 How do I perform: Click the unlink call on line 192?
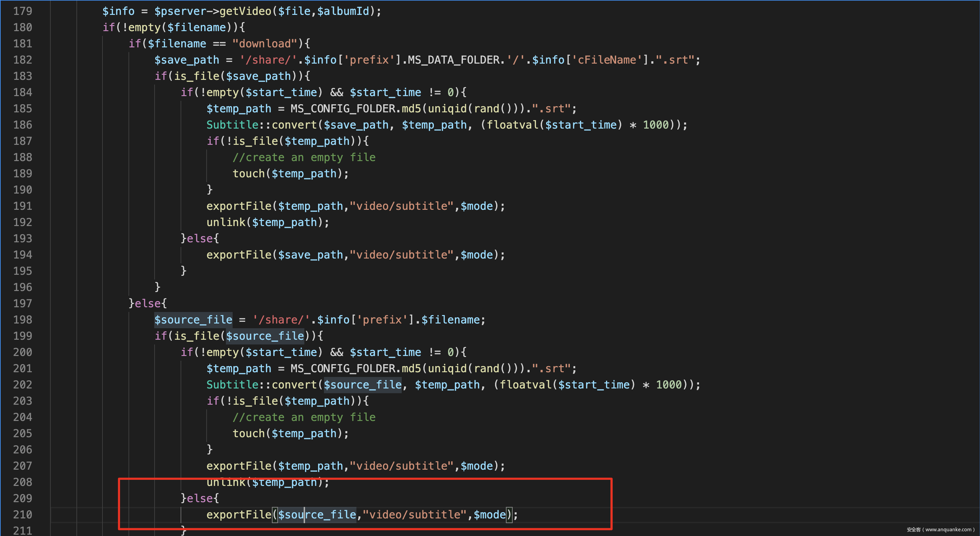[x=226, y=222]
